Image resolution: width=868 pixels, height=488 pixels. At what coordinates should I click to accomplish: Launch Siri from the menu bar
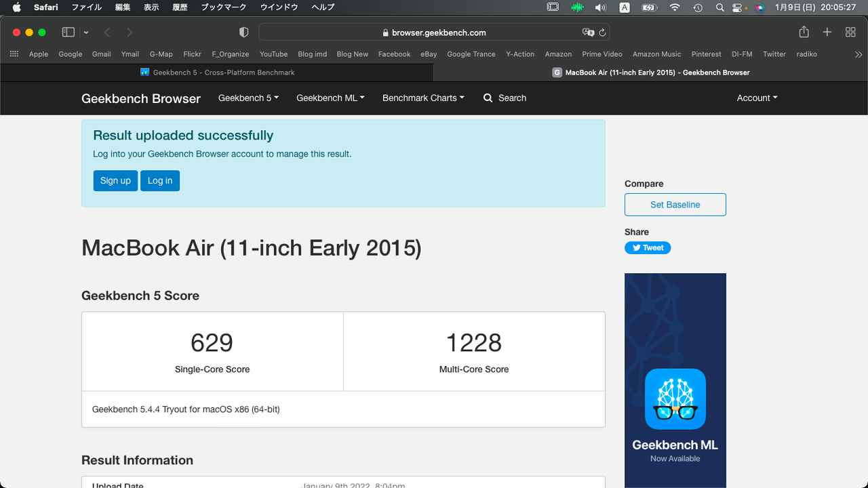coord(759,7)
